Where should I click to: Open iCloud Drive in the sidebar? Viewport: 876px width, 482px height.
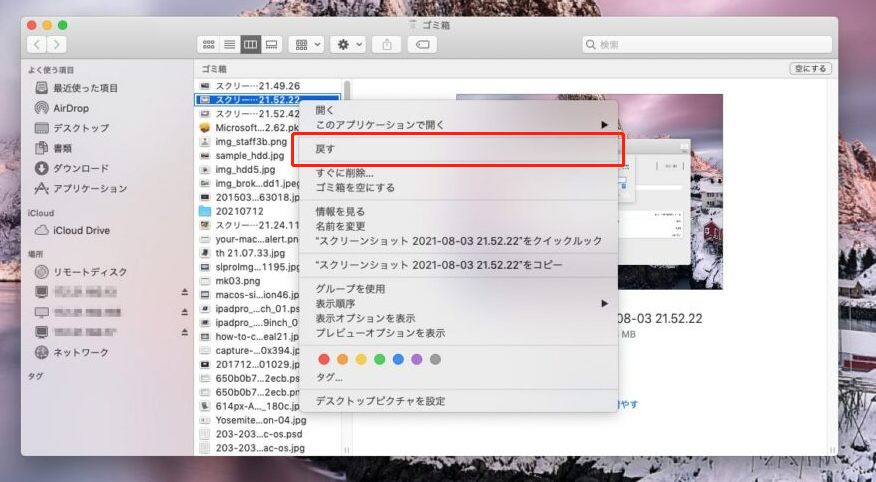[x=72, y=231]
